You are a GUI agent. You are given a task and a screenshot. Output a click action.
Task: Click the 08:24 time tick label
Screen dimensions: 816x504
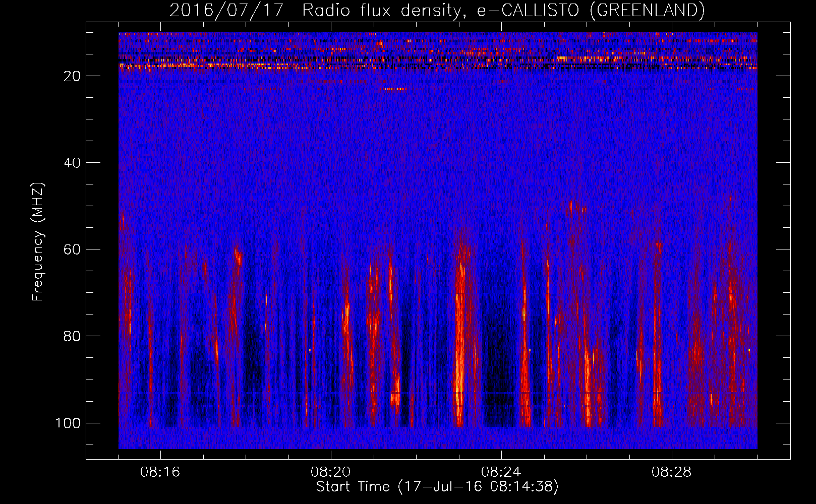[x=501, y=472]
